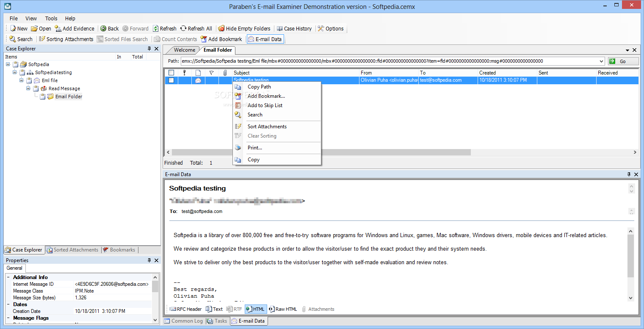This screenshot has width=644, height=329.
Task: Click the flag column header icon
Action: pyautogui.click(x=212, y=73)
